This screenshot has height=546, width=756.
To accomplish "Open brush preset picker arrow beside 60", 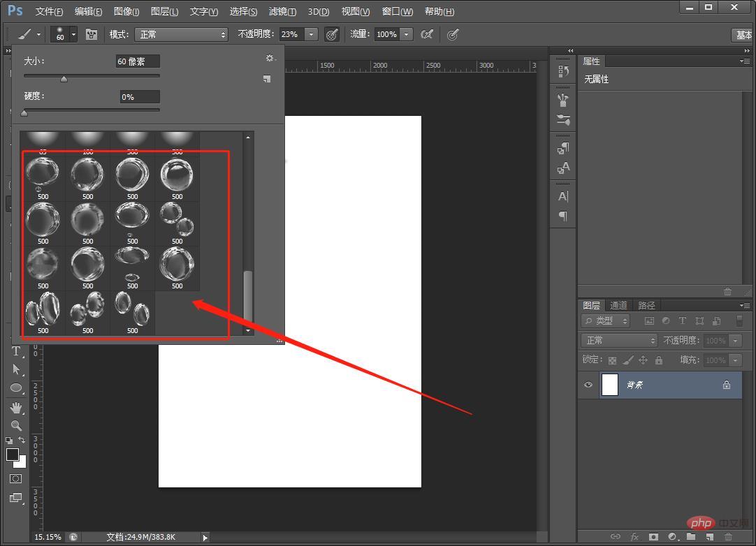I will 74,35.
